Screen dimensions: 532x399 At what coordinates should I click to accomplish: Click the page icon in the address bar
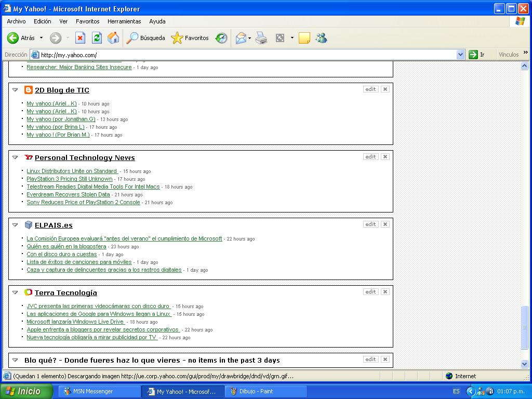[x=35, y=55]
